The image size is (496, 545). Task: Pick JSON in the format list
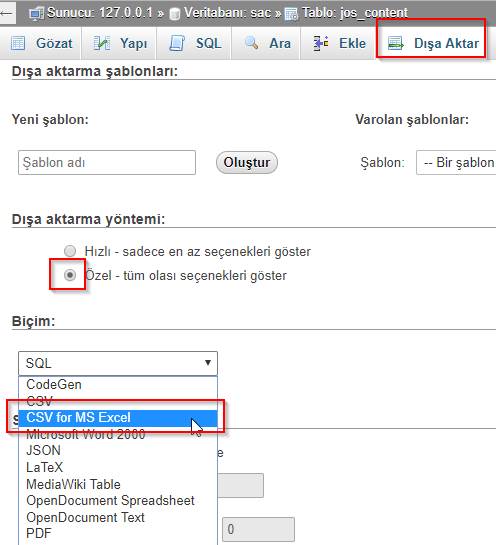(43, 450)
